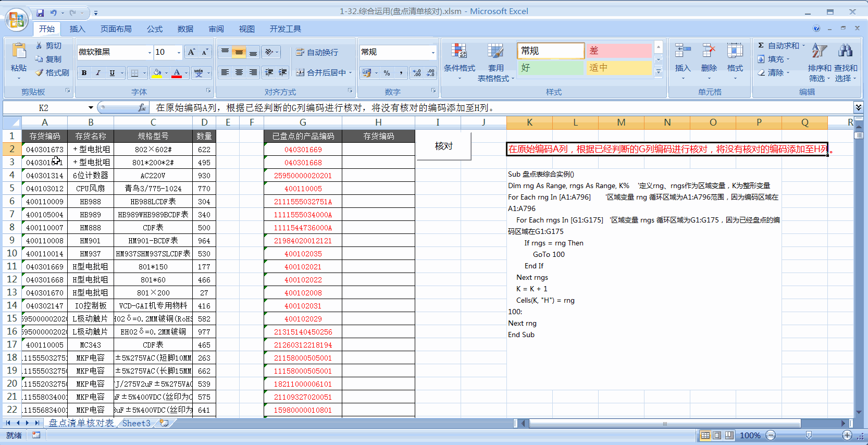Open Find & Select 查找和选择
Screen dimensions: 868x445
(x=846, y=63)
